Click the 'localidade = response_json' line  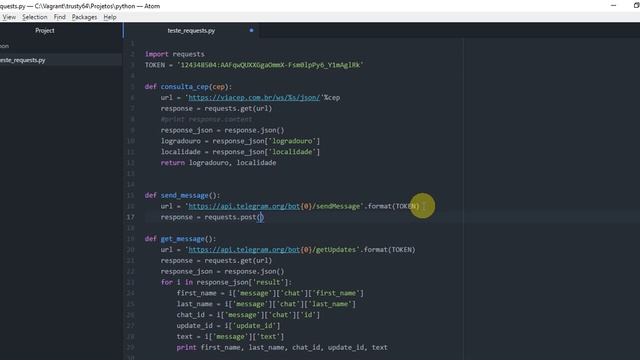click(240, 151)
